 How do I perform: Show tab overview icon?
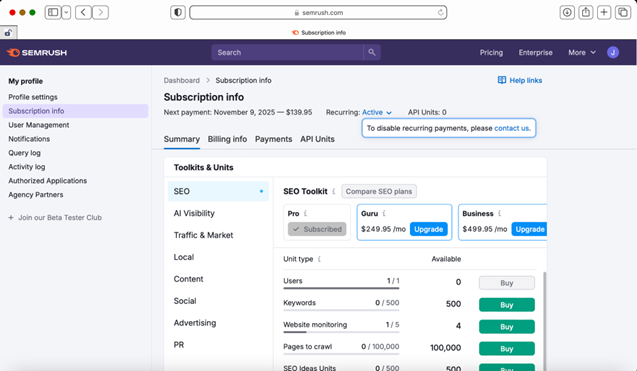[x=623, y=12]
